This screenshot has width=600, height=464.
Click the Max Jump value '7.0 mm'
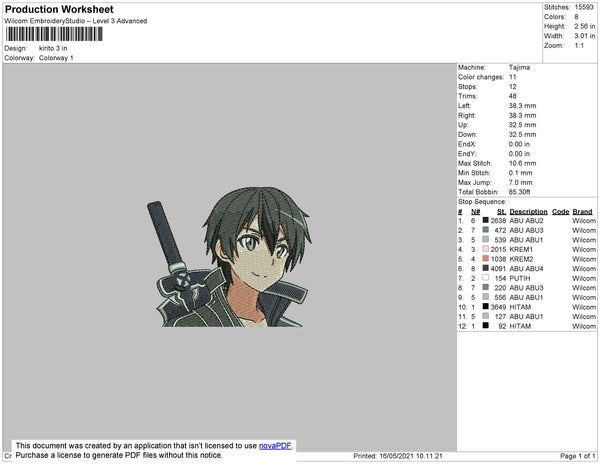(520, 182)
